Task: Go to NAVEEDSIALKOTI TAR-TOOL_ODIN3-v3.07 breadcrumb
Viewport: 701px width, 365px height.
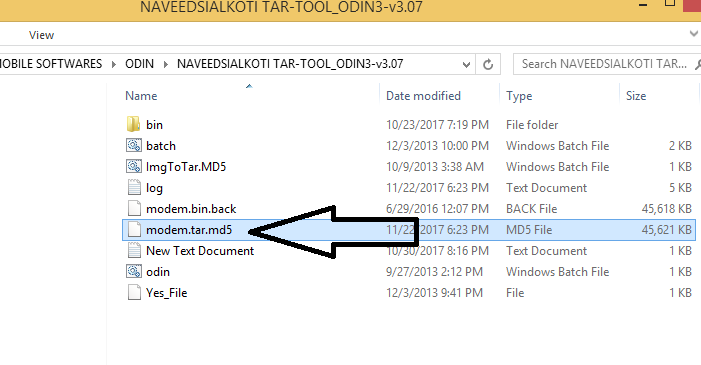Action: [x=290, y=64]
